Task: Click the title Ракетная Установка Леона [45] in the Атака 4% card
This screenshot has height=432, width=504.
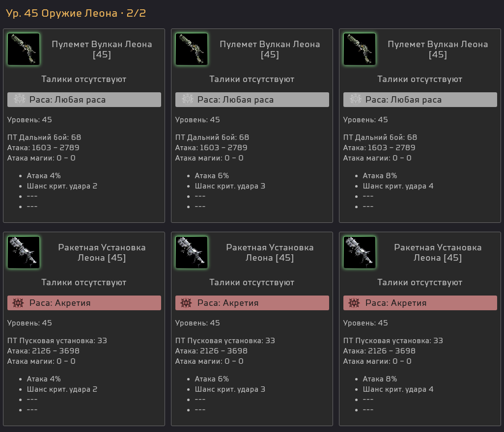Action: pos(102,252)
